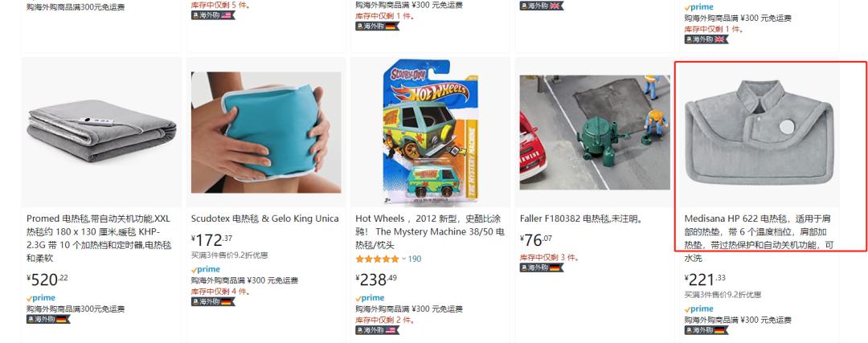Open the Faller F180382 model scene image
868x343 pixels.
point(595,133)
